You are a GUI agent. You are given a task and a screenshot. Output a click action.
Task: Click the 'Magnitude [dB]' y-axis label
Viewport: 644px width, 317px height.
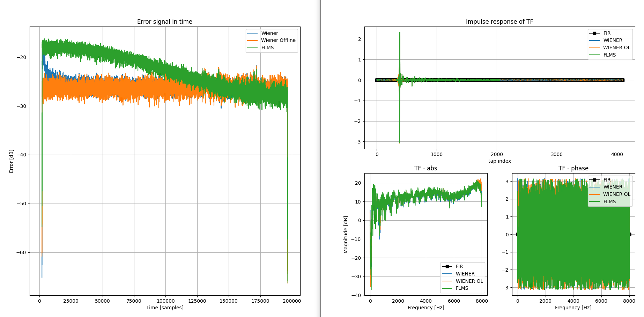pyautogui.click(x=346, y=234)
